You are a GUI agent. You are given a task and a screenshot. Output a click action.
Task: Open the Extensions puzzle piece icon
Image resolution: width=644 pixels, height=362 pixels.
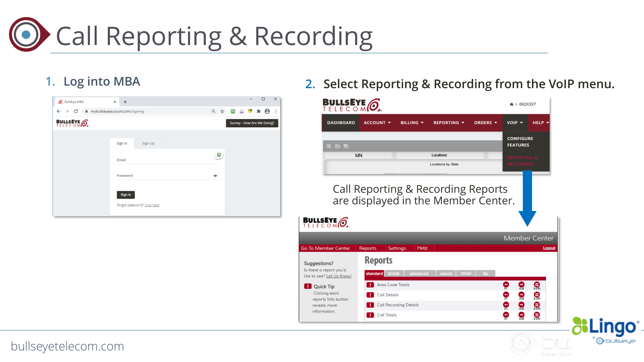coord(259,111)
